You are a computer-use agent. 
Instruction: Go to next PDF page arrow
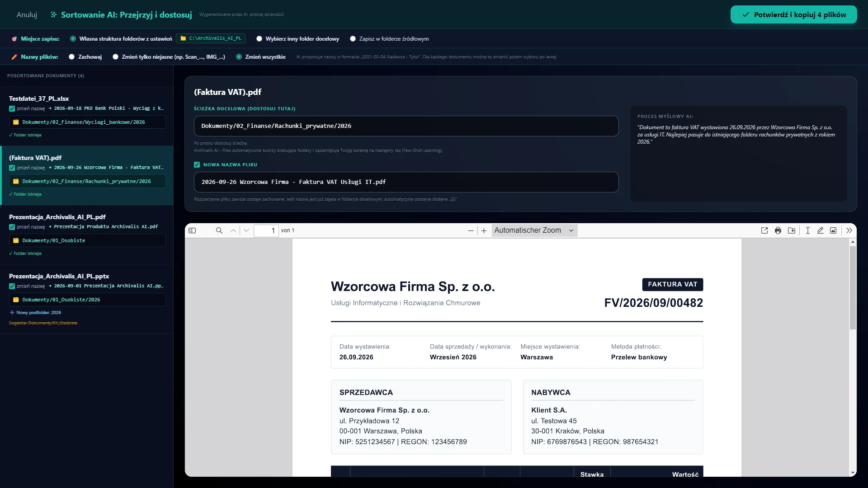246,230
